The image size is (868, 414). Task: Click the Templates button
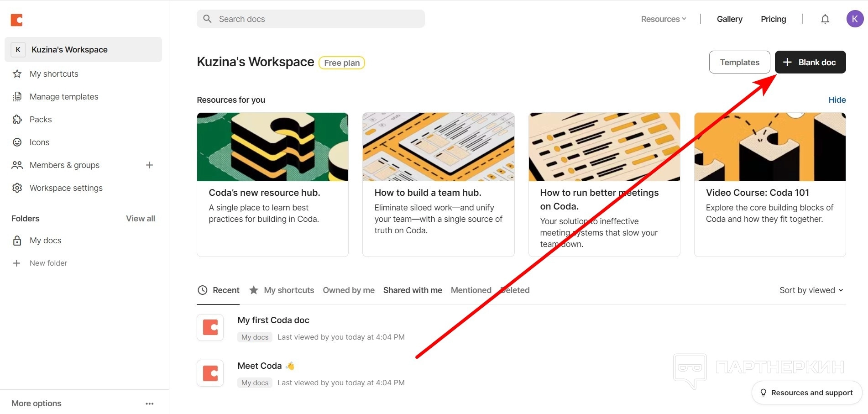pyautogui.click(x=739, y=63)
